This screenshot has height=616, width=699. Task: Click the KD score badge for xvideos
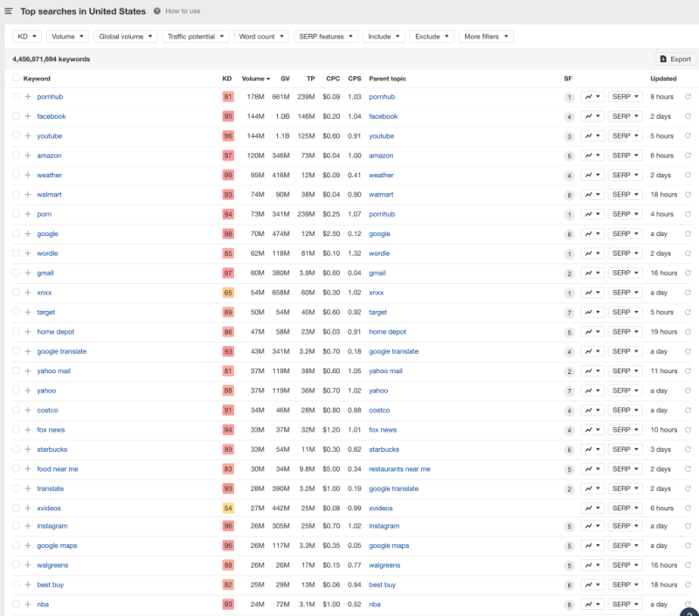tap(228, 508)
